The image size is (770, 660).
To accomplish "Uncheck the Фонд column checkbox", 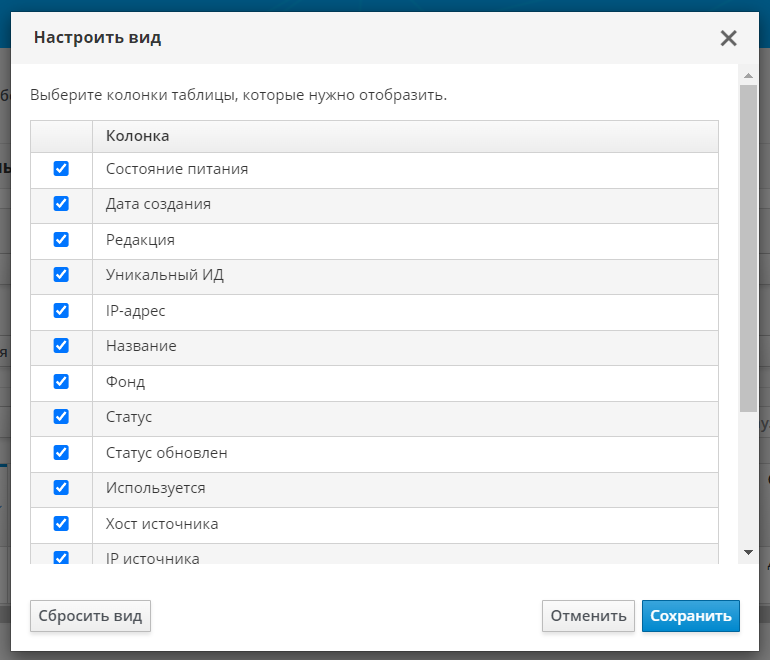I will click(61, 382).
